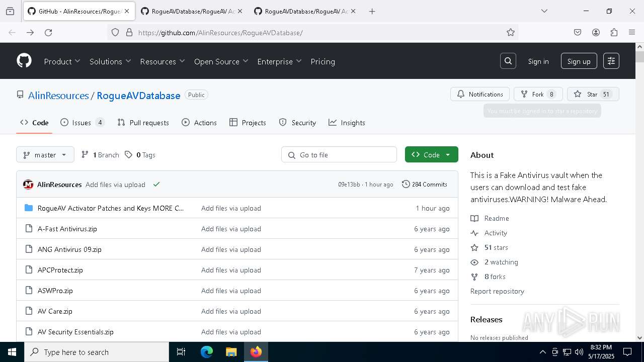Click the tracking protection shield icon
Screen dimensions: 644x362
pos(115,32)
